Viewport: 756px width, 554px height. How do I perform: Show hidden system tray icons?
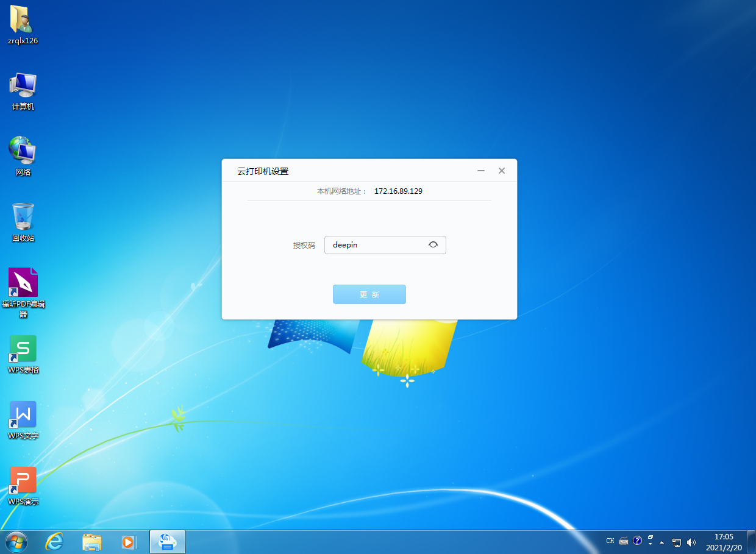(x=662, y=541)
